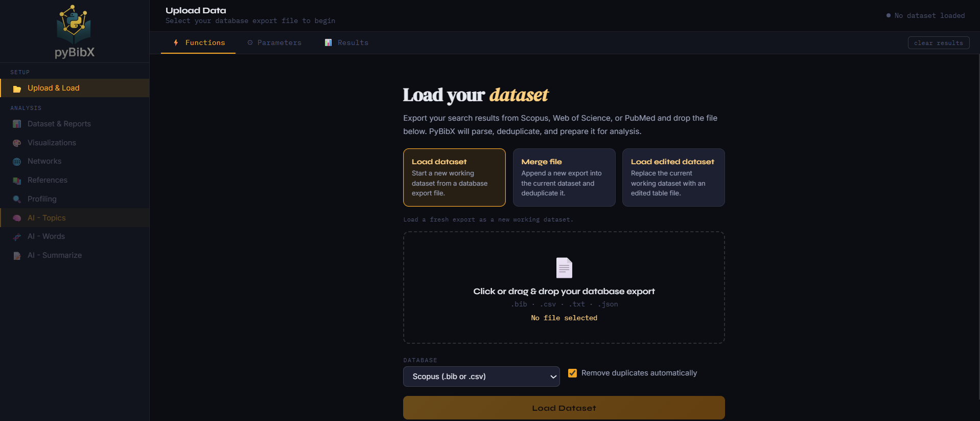Screen dimensions: 980x421
Task: Switch to the Parameters tab
Action: tap(274, 42)
